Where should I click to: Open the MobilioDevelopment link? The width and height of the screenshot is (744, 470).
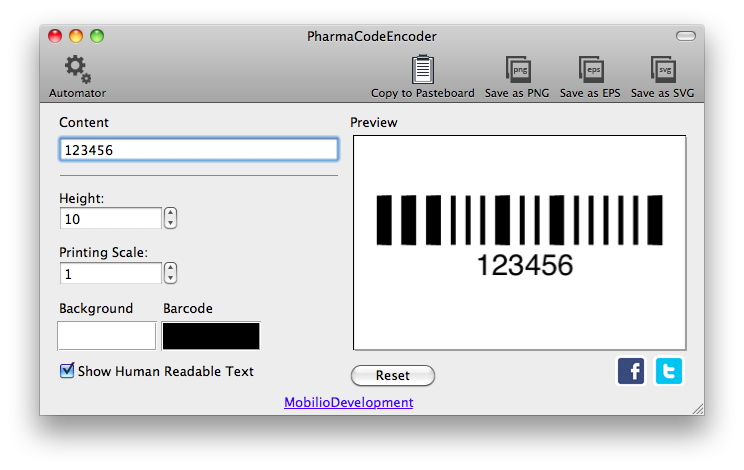coord(348,402)
